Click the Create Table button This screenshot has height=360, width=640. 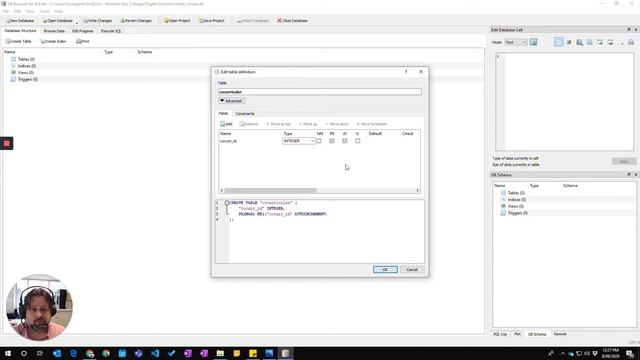[x=18, y=41]
